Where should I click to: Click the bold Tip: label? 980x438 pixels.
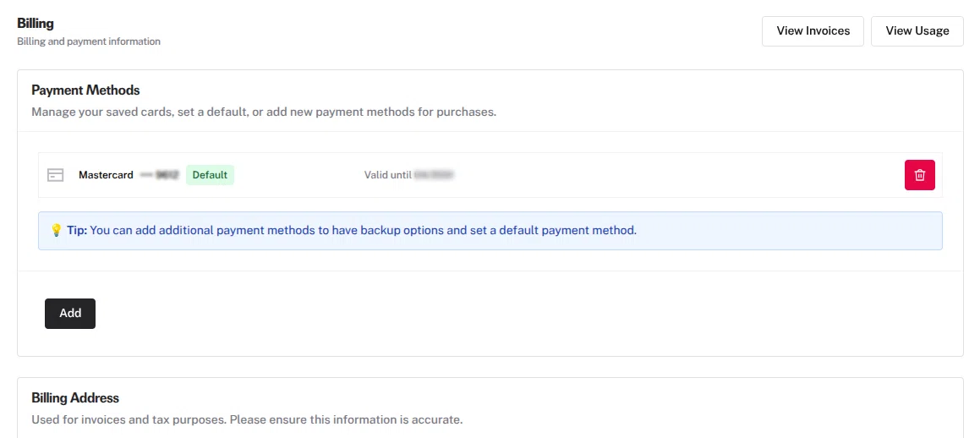77,230
